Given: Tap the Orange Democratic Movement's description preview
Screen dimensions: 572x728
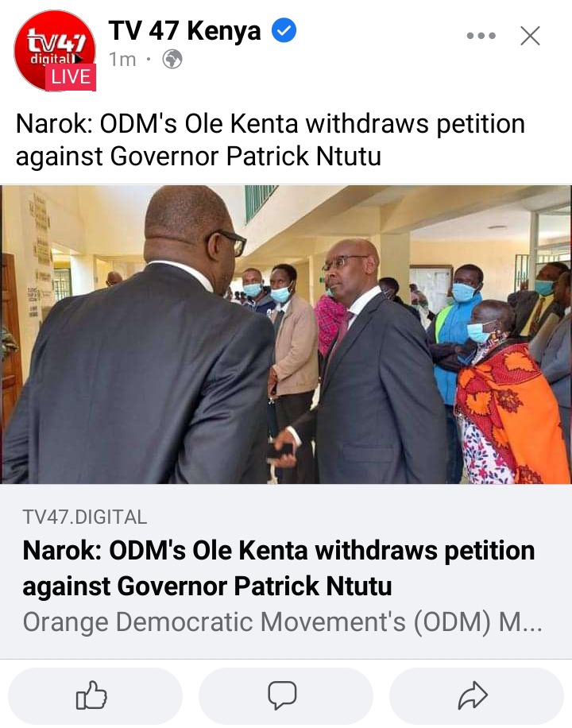Looking at the screenshot, I should 282,622.
